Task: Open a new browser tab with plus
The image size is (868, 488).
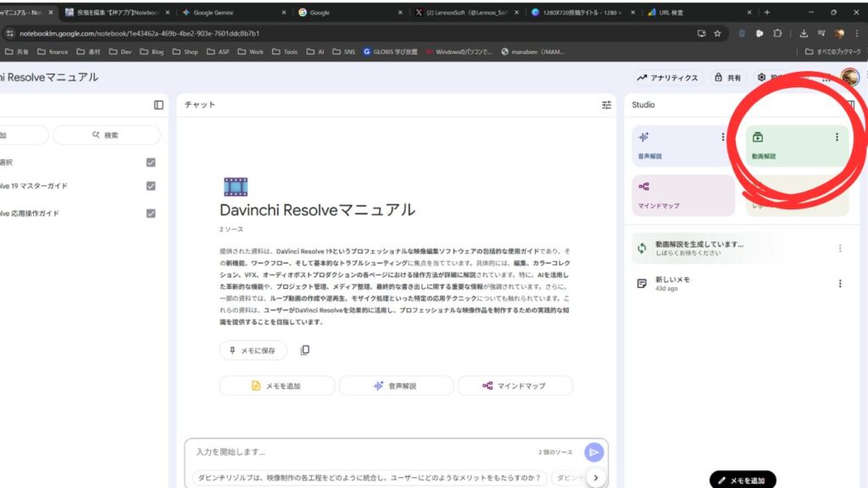Action: pyautogui.click(x=766, y=12)
